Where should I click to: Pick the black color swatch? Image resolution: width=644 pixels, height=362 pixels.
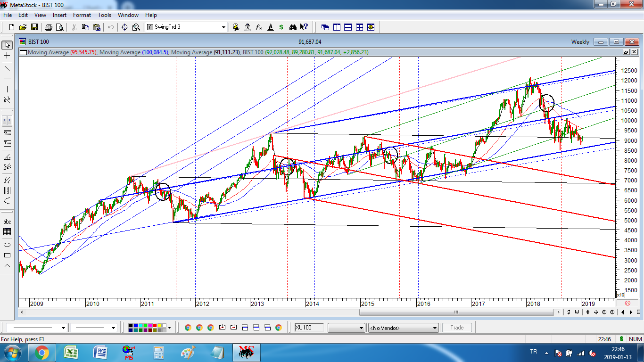(131, 325)
